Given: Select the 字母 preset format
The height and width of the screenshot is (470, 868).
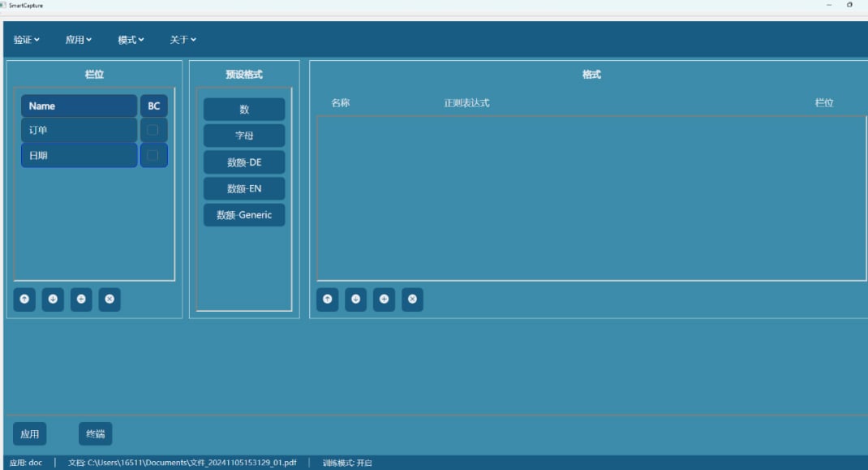Looking at the screenshot, I should 244,136.
